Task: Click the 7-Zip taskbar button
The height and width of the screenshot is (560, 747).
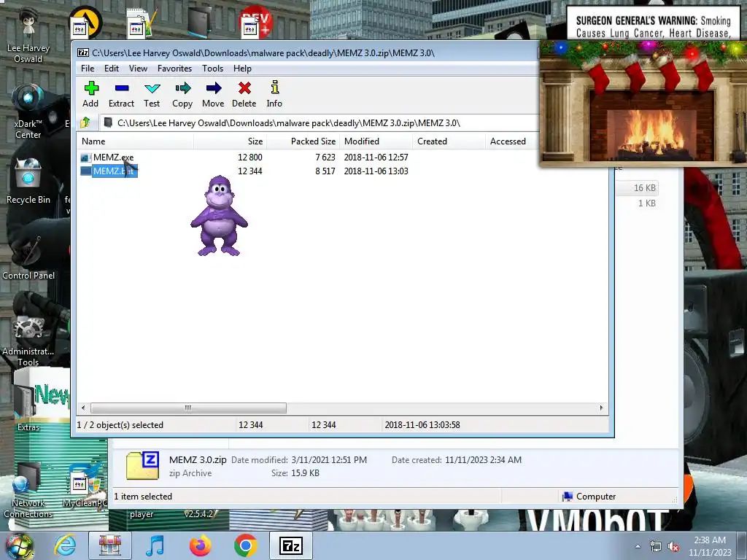Action: pyautogui.click(x=291, y=545)
